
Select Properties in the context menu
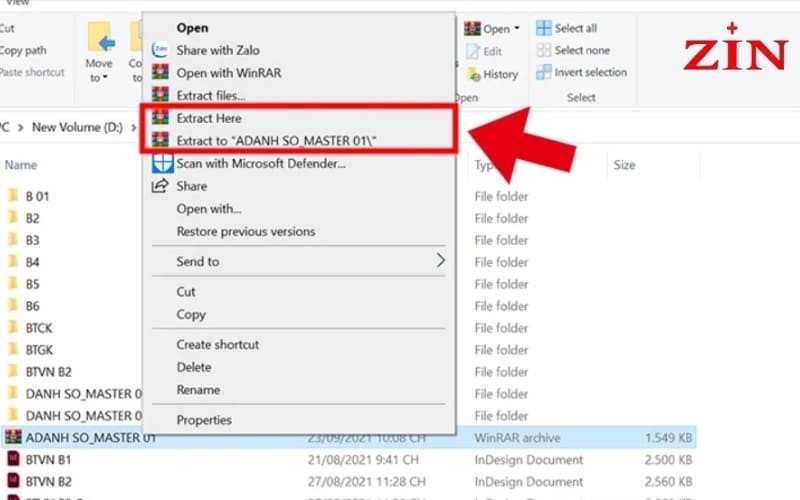point(204,420)
